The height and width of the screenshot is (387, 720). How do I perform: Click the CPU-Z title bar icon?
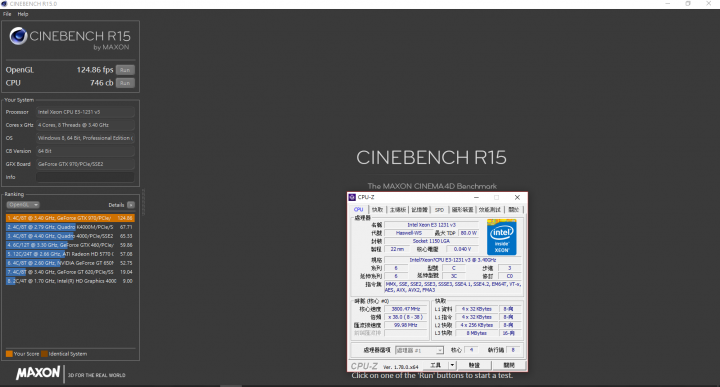352,197
